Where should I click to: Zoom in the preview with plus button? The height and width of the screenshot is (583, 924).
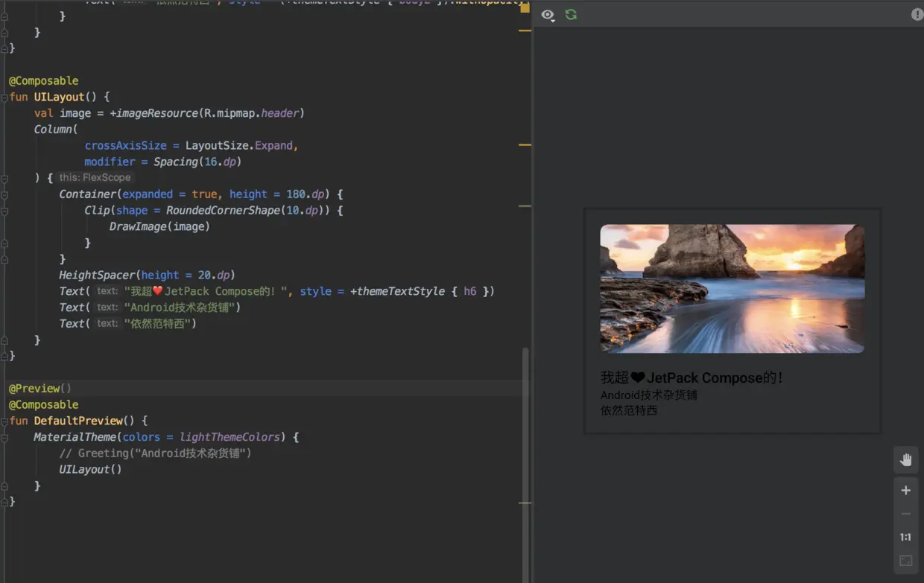pyautogui.click(x=905, y=490)
